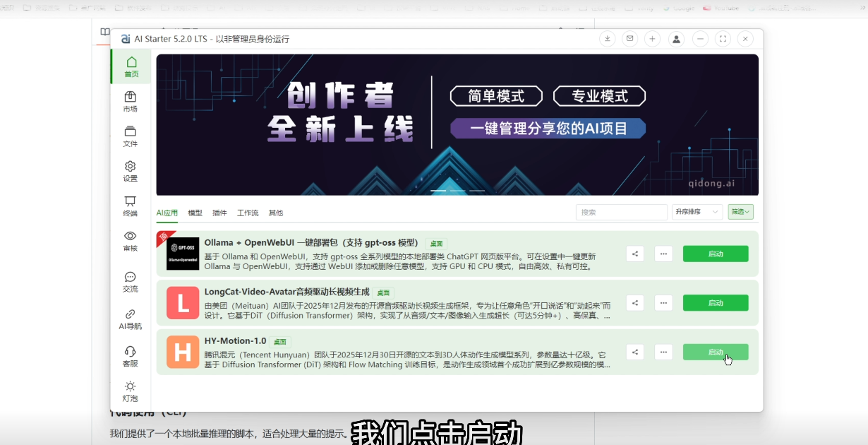The image size is (868, 445).
Task: Click the HY-Motion orange H app icon
Action: click(x=183, y=352)
